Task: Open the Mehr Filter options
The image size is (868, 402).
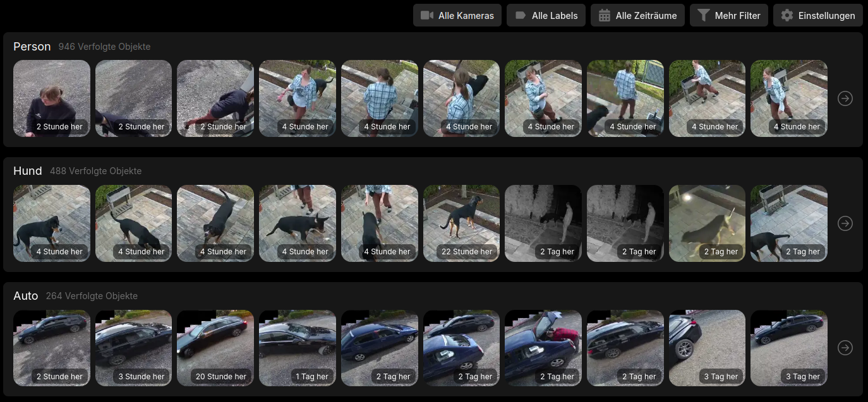Action: [x=729, y=15]
